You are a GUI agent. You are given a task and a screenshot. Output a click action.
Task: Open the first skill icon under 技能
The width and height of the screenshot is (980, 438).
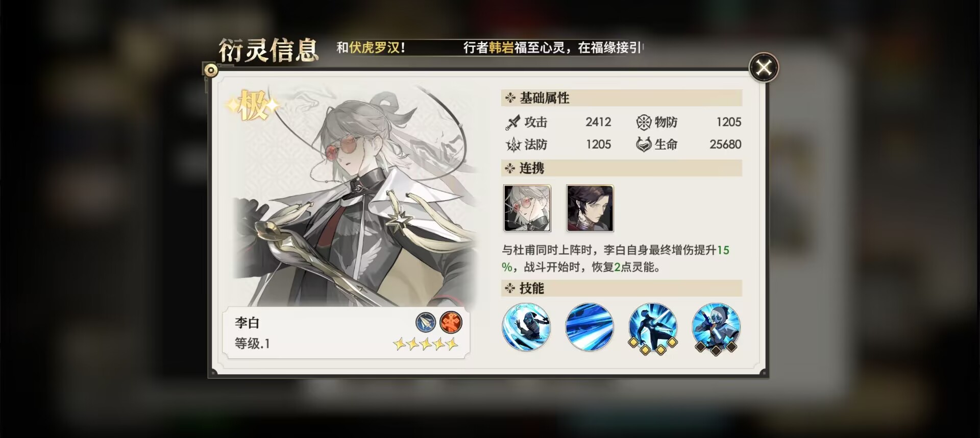(526, 327)
